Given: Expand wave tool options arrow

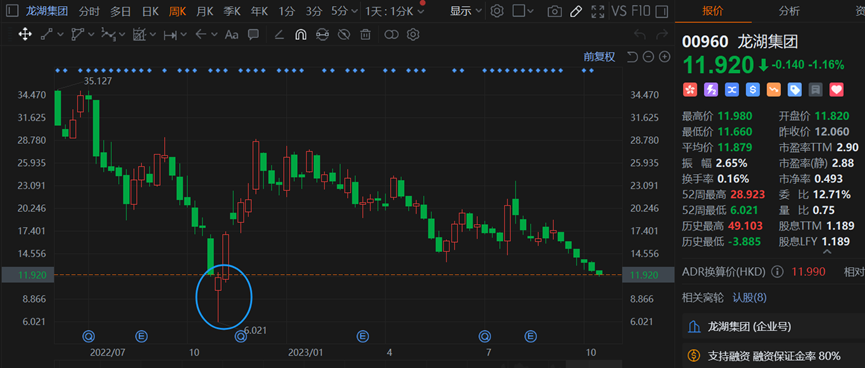Looking at the screenshot, I should pos(121,35).
